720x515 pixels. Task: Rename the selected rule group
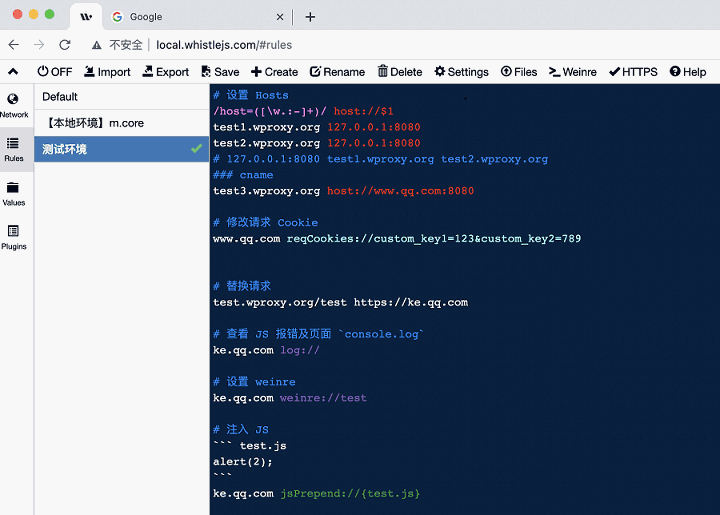pos(337,72)
